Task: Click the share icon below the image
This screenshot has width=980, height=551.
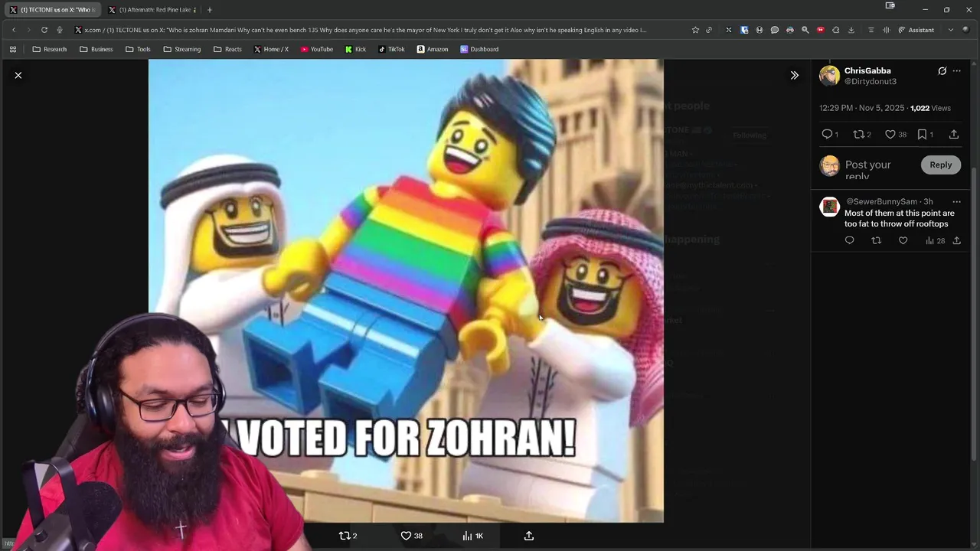Action: coord(529,536)
